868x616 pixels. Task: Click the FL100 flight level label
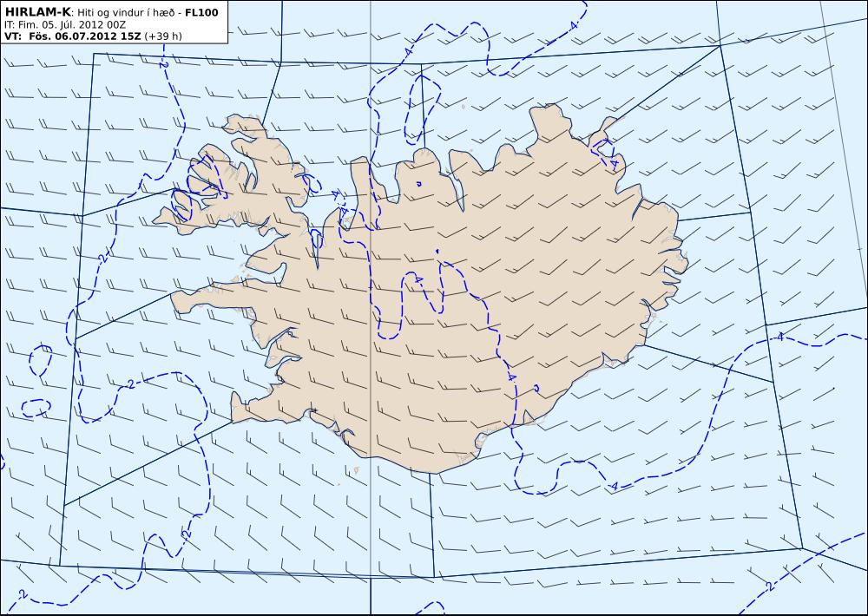pyautogui.click(x=201, y=12)
